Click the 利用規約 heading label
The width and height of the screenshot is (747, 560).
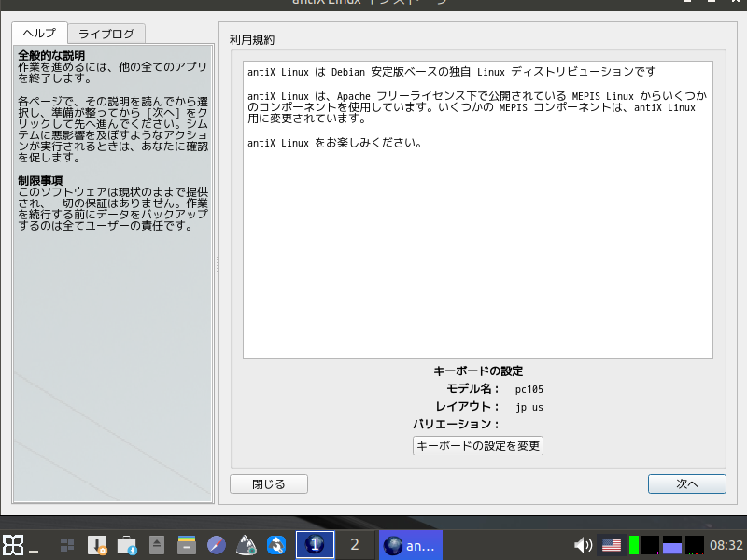click(x=252, y=40)
